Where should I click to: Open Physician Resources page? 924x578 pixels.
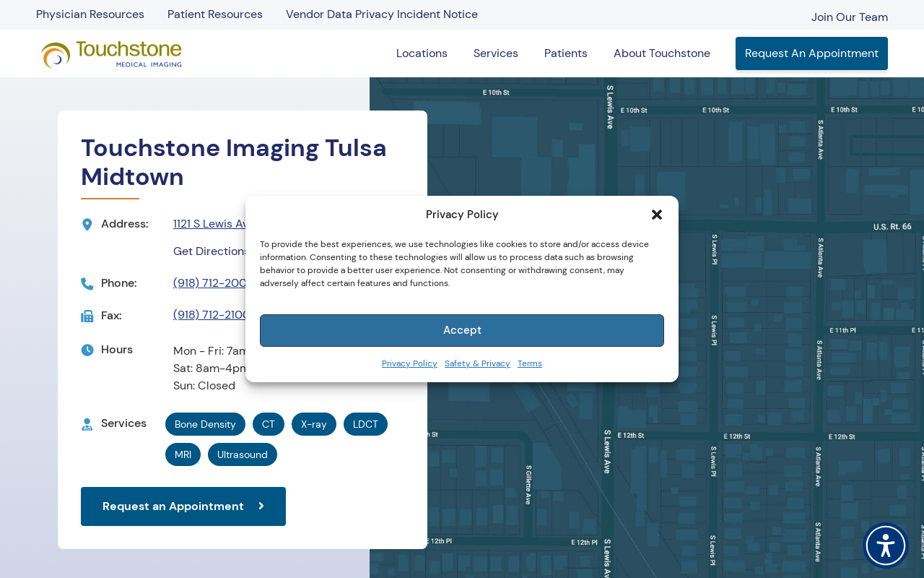pos(90,14)
